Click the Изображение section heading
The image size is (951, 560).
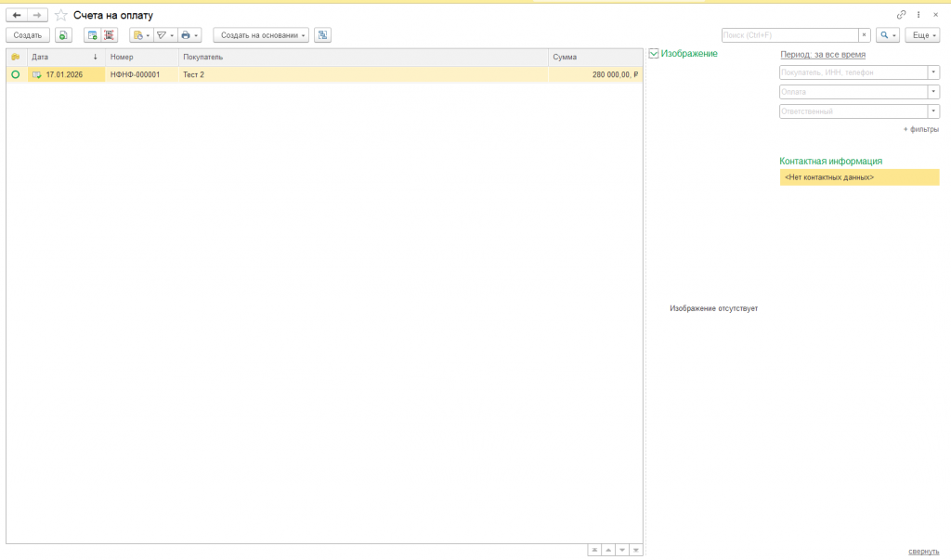coord(689,53)
